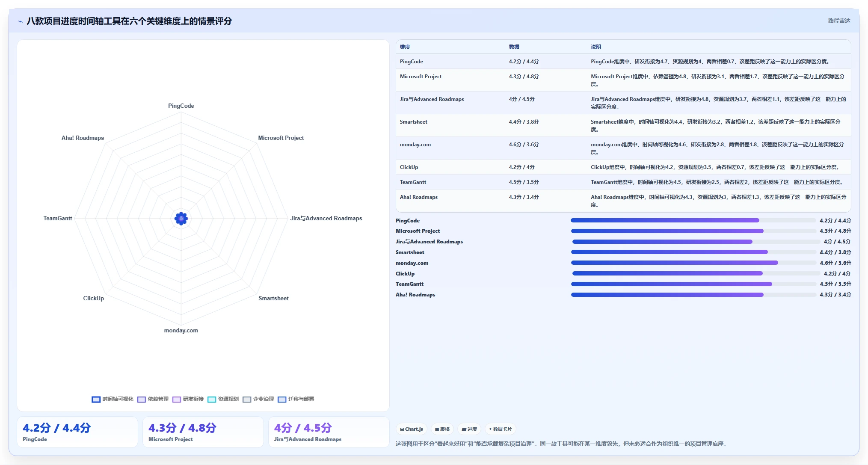Toggle the 时间轴可视化 legend dataset
This screenshot has width=868, height=465.
[113, 399]
